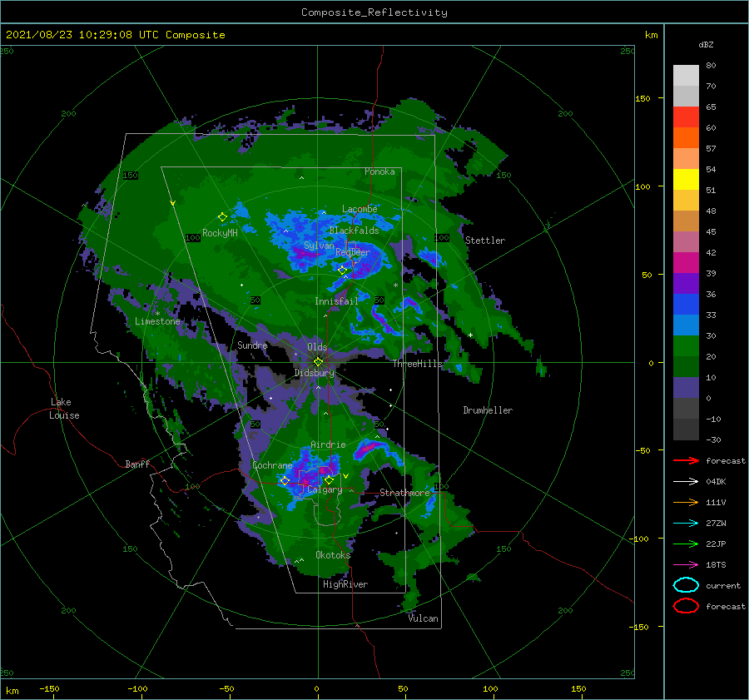
Task: Click the Stettler town label
Action: tap(485, 241)
